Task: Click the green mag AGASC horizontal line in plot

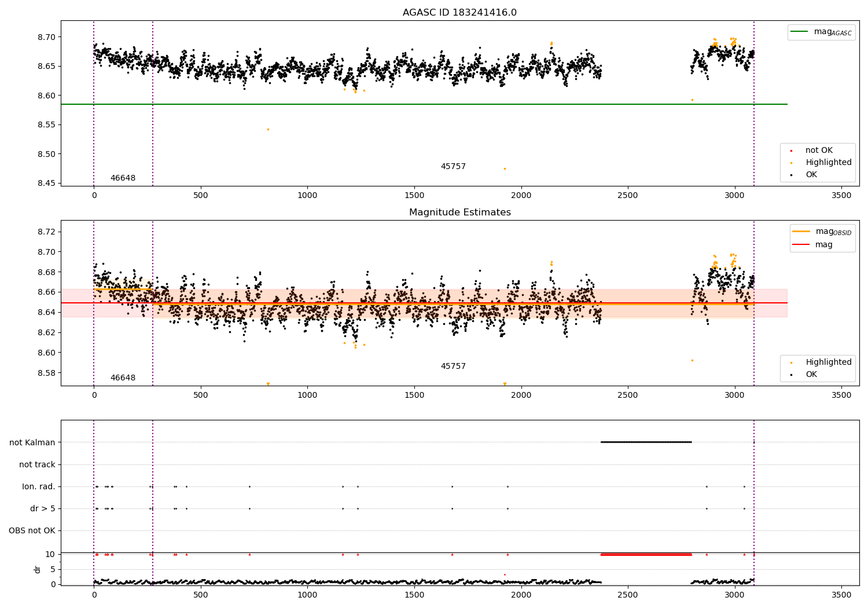Action: pyautogui.click(x=424, y=104)
